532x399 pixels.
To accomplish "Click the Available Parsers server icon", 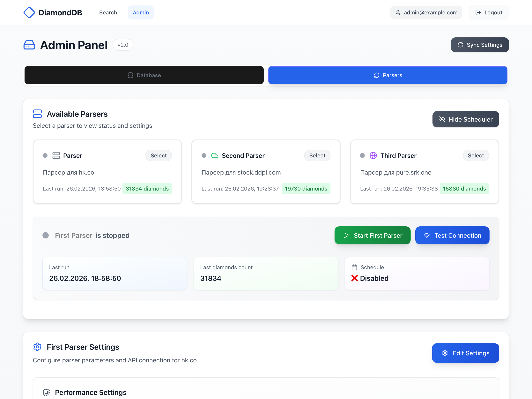I will pos(37,114).
